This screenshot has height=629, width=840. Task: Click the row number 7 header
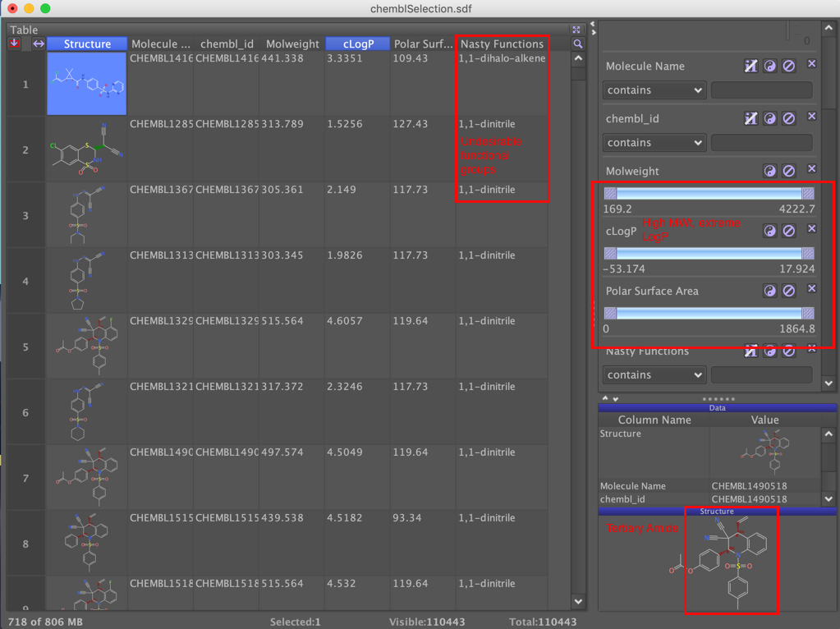[25, 478]
